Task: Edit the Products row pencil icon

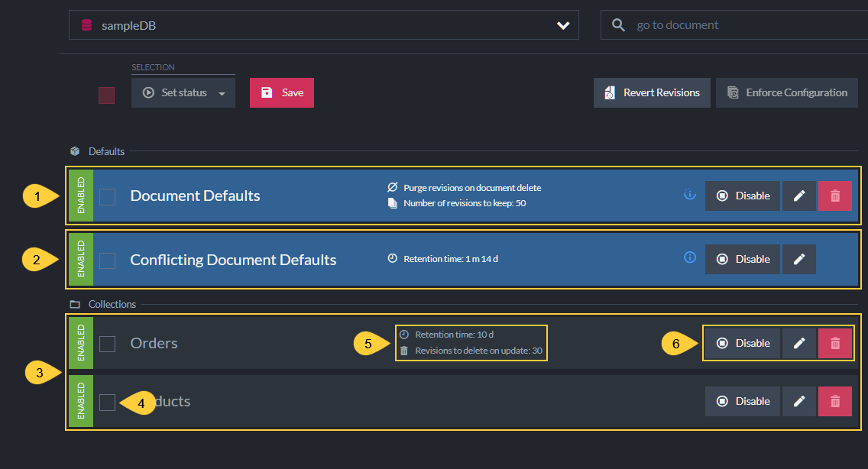Action: coord(798,402)
